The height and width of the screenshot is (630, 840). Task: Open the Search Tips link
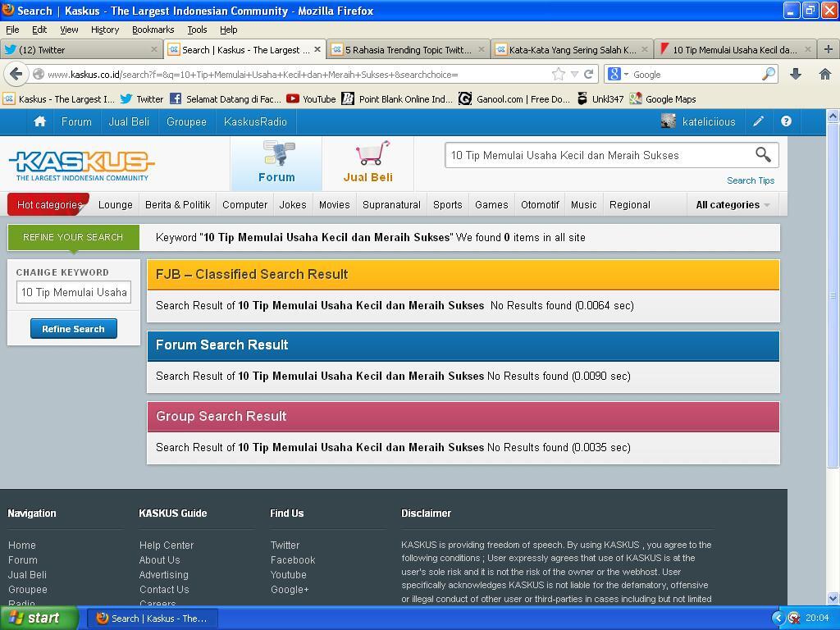tap(751, 180)
